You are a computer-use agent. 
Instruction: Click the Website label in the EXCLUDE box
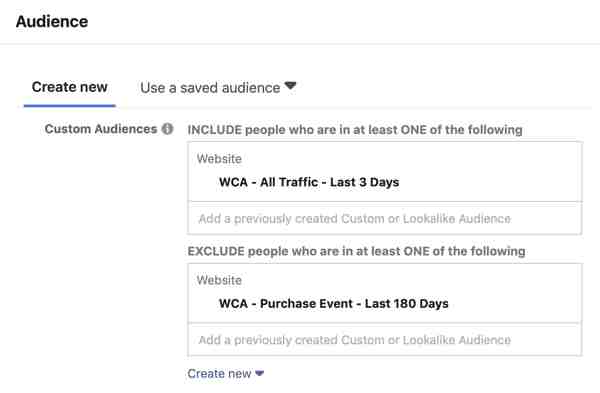tap(219, 280)
